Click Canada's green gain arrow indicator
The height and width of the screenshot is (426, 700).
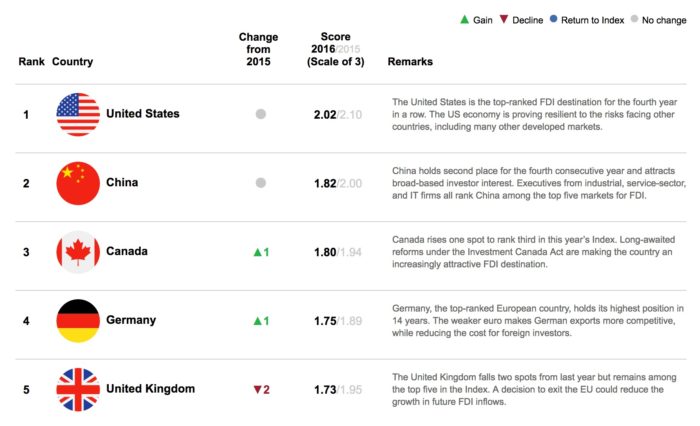(x=255, y=252)
